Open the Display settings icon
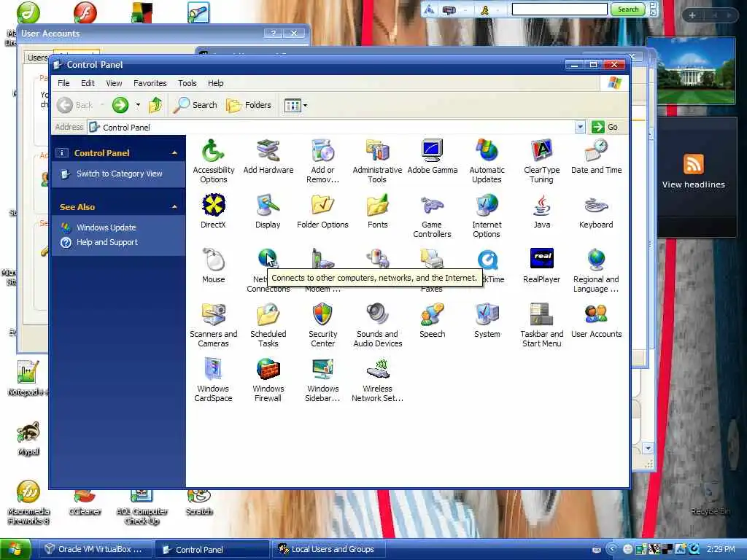Screen dimensions: 747x560 (x=268, y=211)
